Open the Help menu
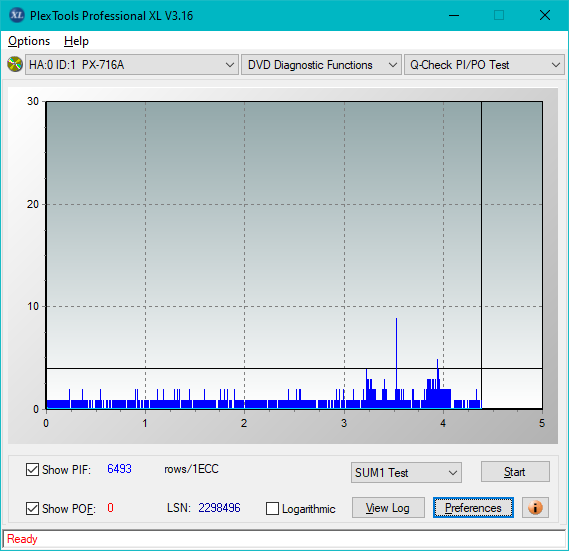This screenshot has width=569, height=551. tap(76, 41)
